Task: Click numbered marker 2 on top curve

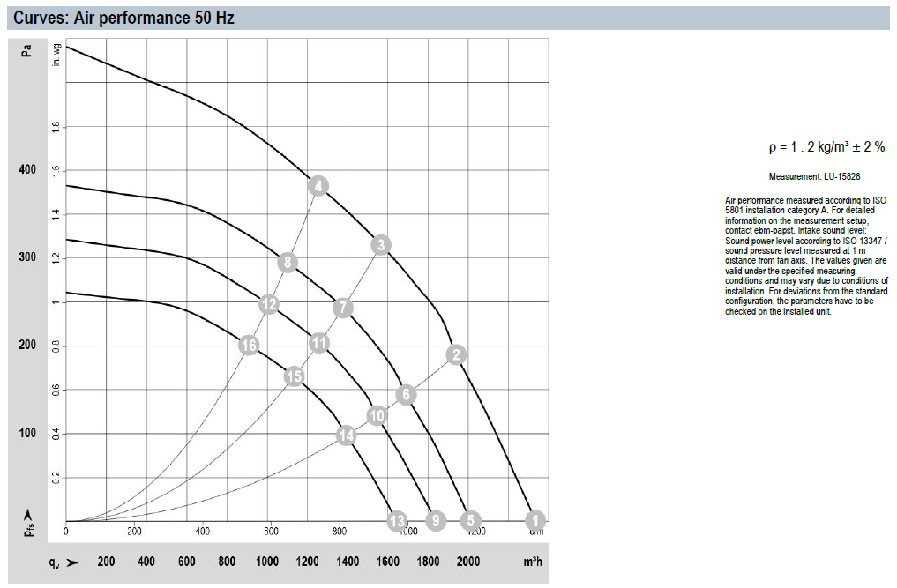Action: 455,355
